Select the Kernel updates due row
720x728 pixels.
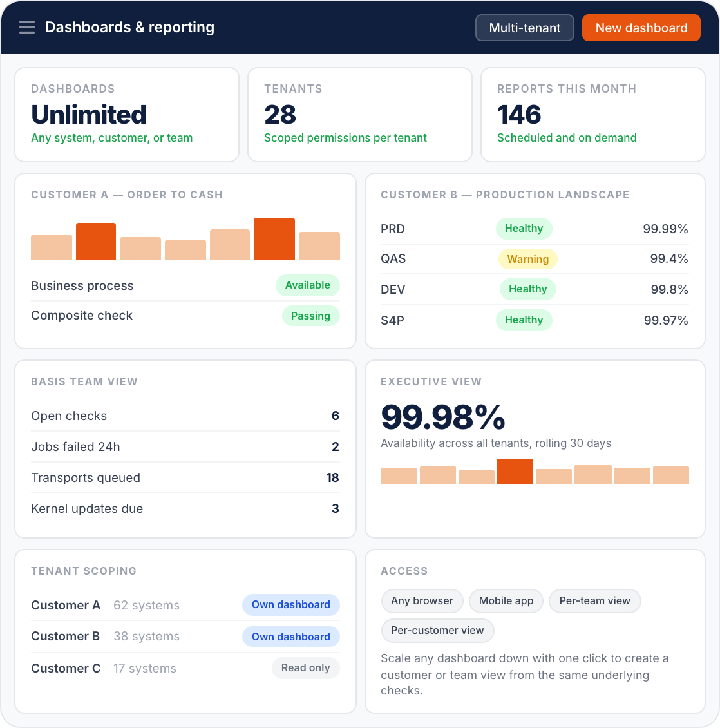[x=185, y=508]
